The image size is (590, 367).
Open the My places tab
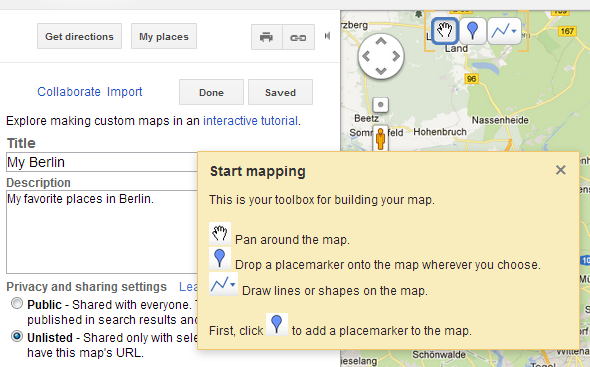(164, 36)
